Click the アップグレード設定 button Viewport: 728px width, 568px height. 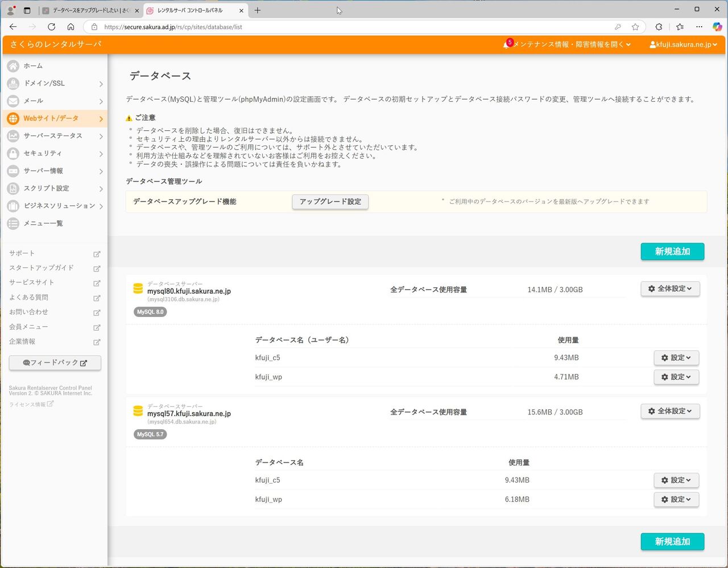click(330, 201)
